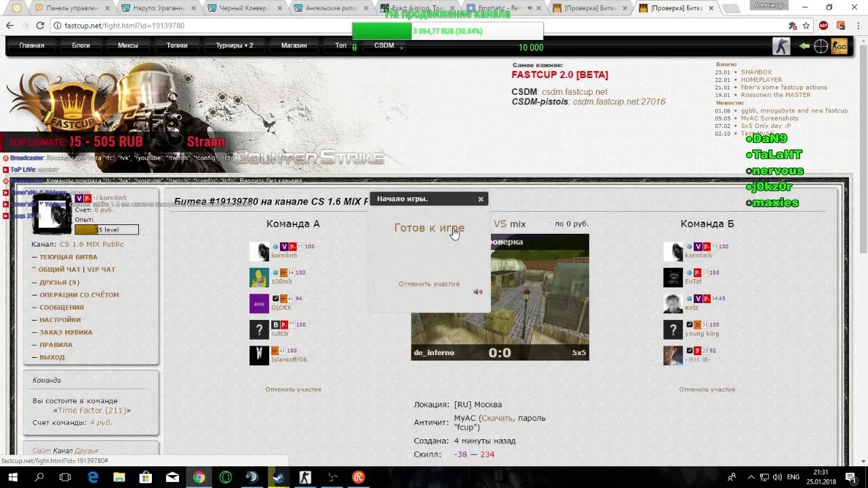Switch to Друзья tab in lower sidebar
The width and height of the screenshot is (868, 488).
86,451
